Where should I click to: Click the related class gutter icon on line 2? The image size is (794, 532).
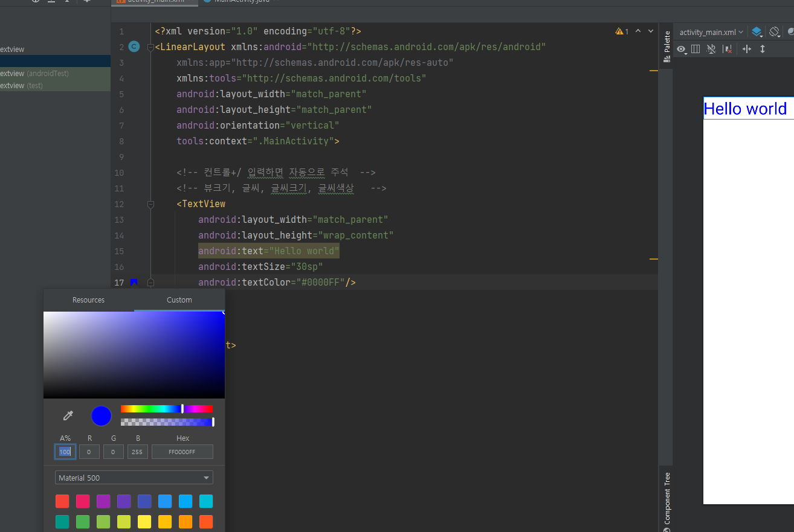point(134,46)
